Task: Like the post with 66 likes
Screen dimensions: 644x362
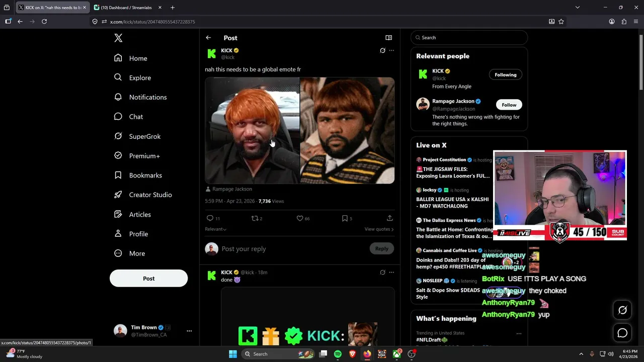Action: tap(299, 218)
